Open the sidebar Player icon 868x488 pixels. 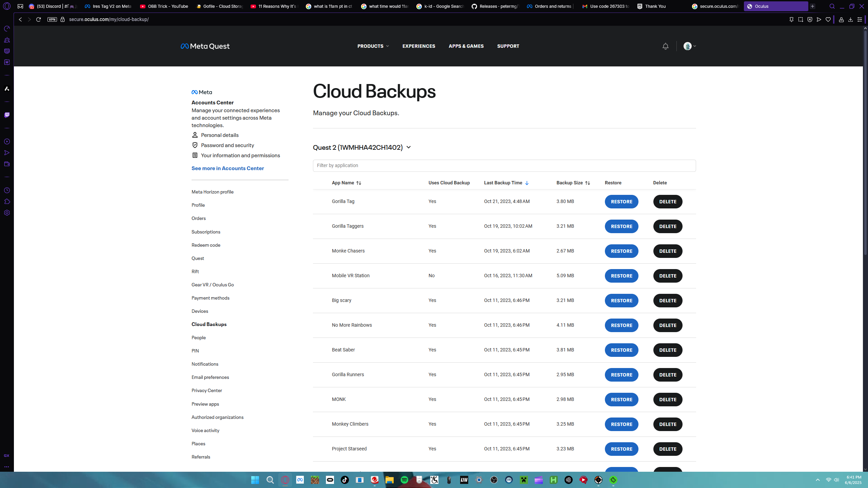click(x=7, y=142)
